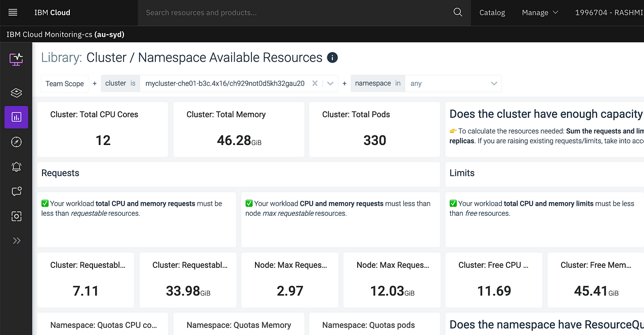This screenshot has width=644, height=335.
Task: Click the 45.41 GiB cluster free memory value
Action: (596, 291)
